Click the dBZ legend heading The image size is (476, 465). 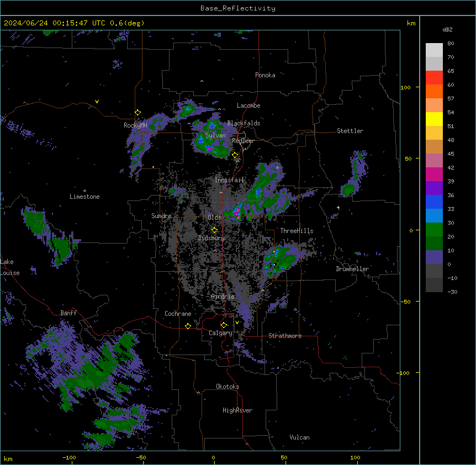[447, 29]
